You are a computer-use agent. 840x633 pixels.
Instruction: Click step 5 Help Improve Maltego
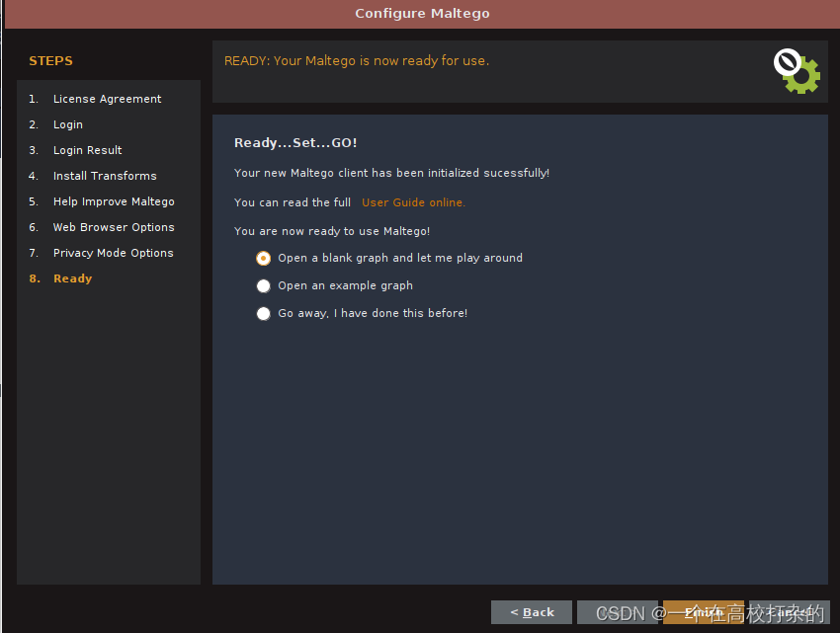click(x=114, y=201)
